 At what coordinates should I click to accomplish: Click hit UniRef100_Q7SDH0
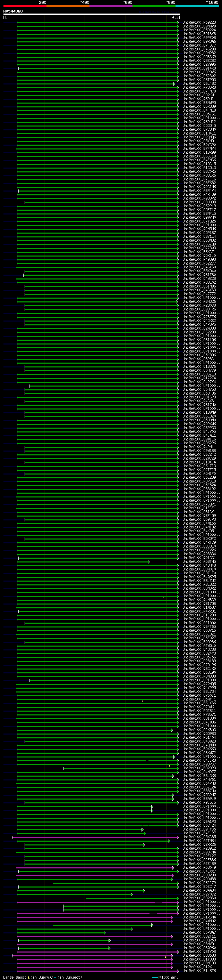pyautogui.click(x=199, y=129)
